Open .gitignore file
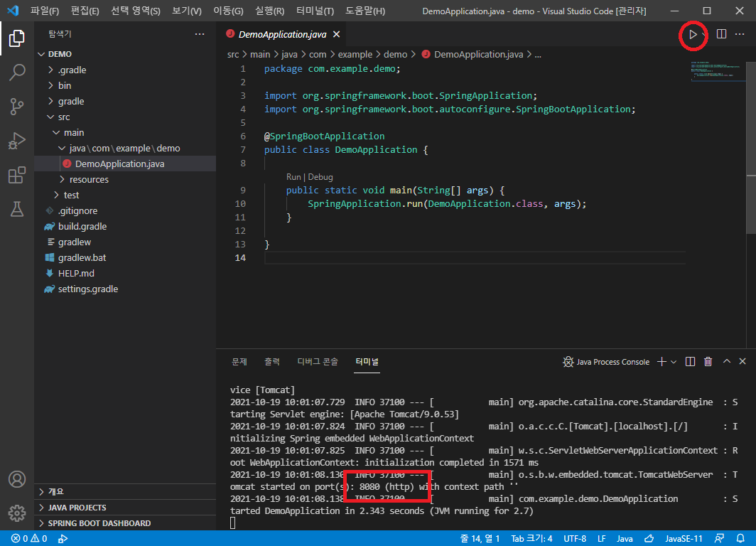This screenshot has width=756, height=546. [x=125, y=210]
